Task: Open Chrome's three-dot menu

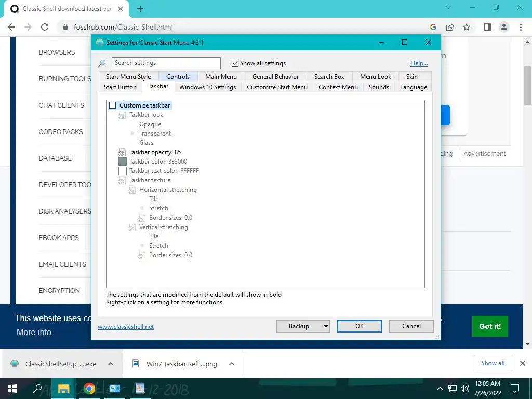Action: (x=521, y=27)
